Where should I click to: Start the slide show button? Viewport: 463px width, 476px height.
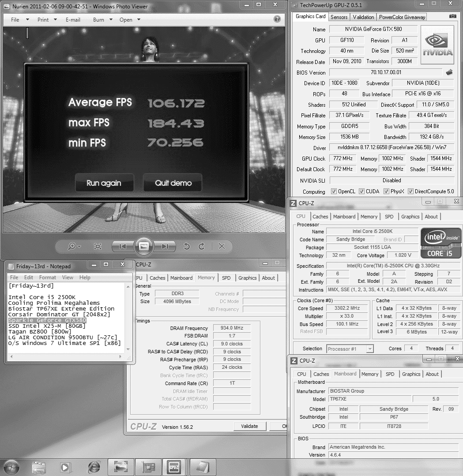pos(144,246)
